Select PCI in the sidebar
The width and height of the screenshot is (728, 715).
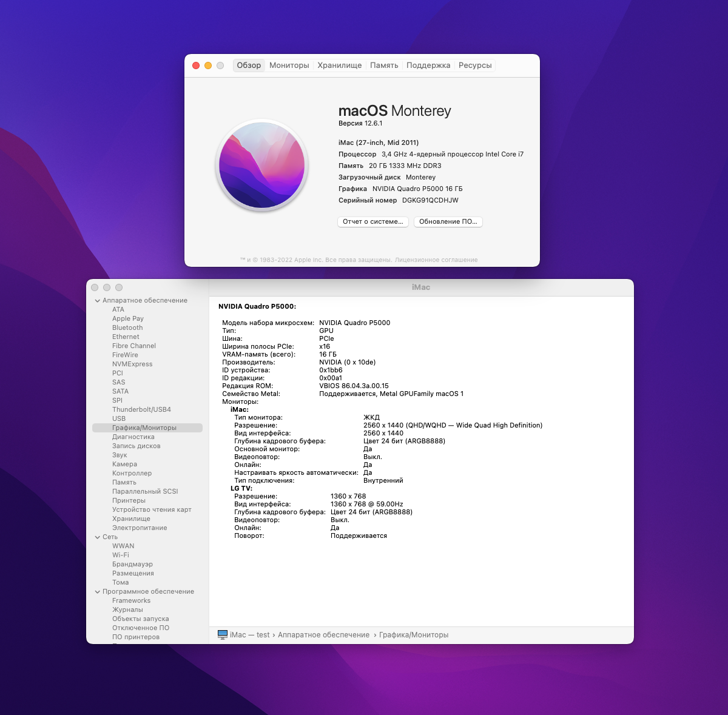[118, 374]
